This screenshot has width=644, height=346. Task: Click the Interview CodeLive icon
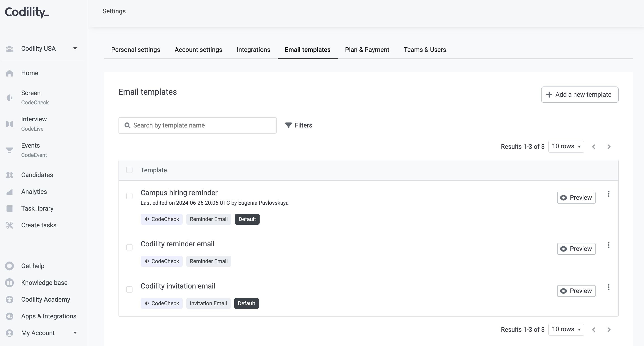click(9, 124)
